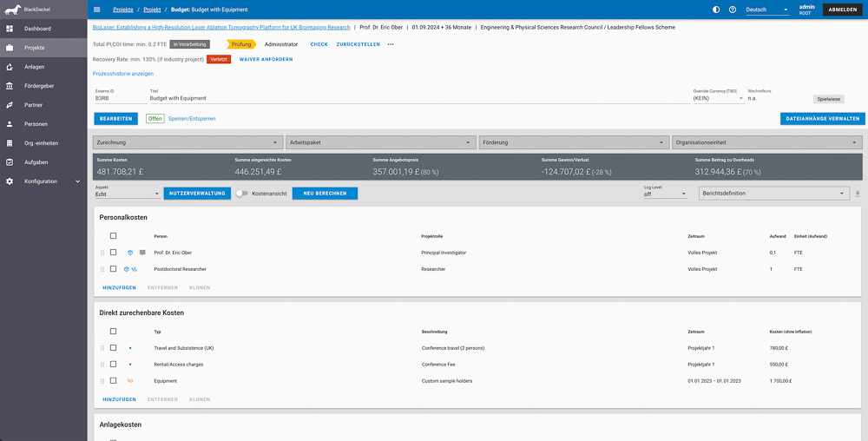Go to Projekte breadcrumb link
Image resolution: width=868 pixels, height=441 pixels.
[123, 10]
